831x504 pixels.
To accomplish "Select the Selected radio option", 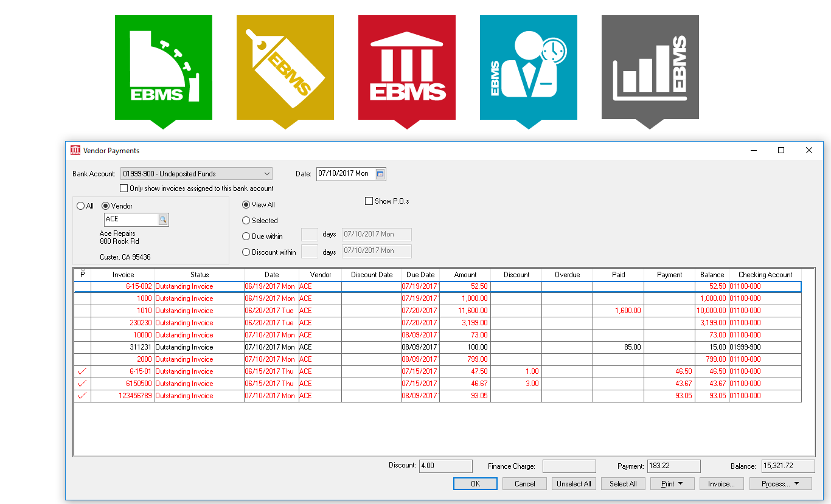I will (246, 221).
